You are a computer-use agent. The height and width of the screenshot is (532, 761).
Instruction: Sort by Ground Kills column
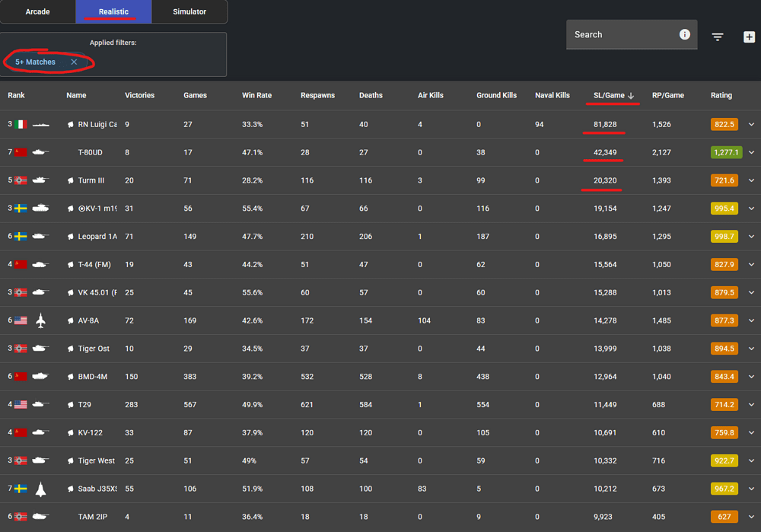coord(496,96)
